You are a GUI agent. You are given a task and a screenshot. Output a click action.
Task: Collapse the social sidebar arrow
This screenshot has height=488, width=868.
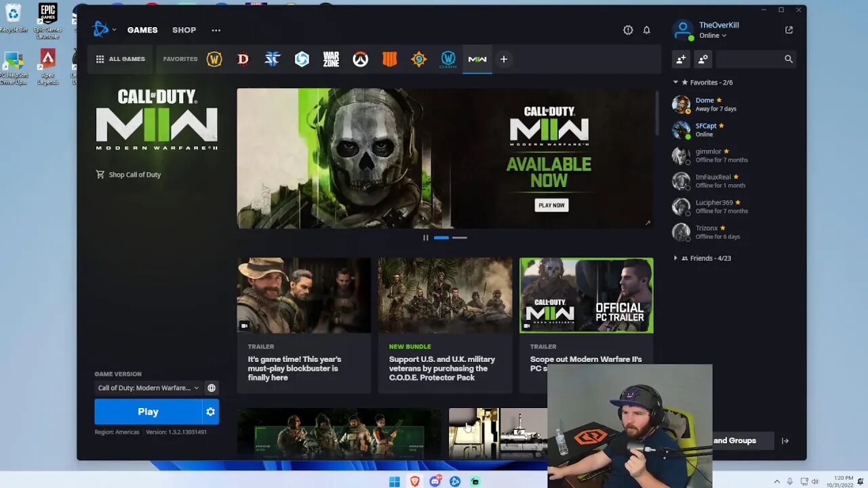tap(785, 441)
